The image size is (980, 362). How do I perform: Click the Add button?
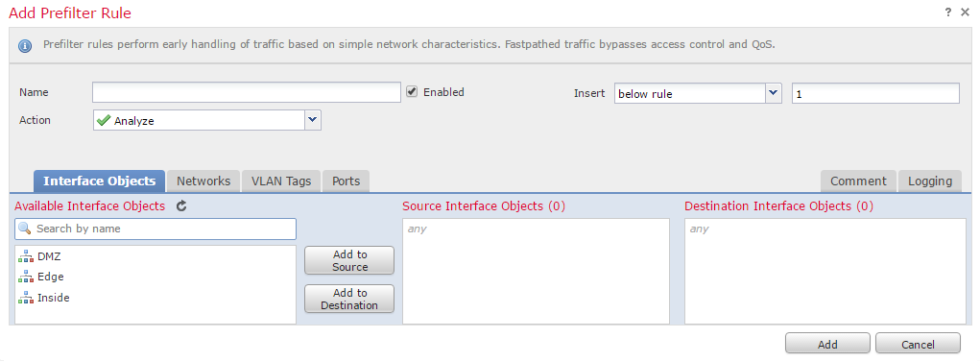pyautogui.click(x=827, y=344)
